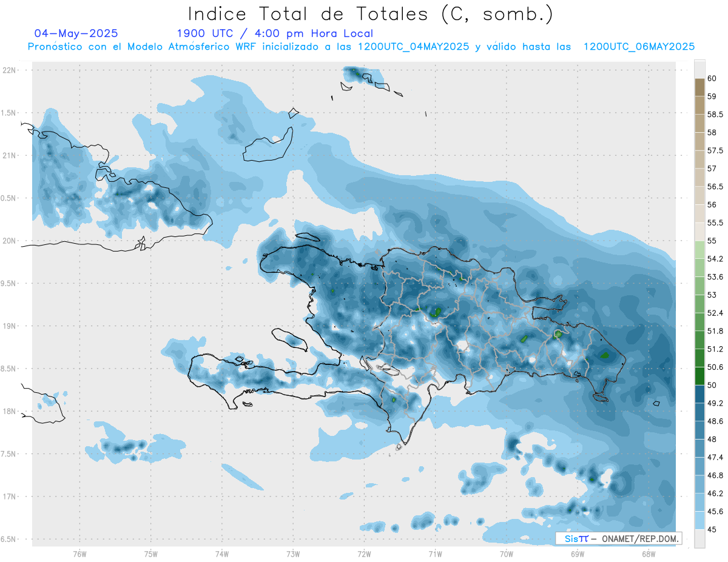Click the legend value "56"

tap(712, 204)
